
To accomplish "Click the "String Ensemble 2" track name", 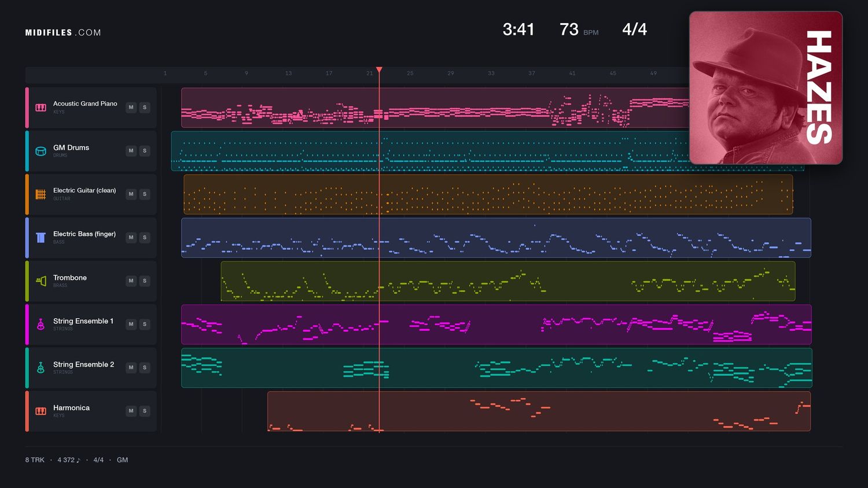I will pos(84,364).
